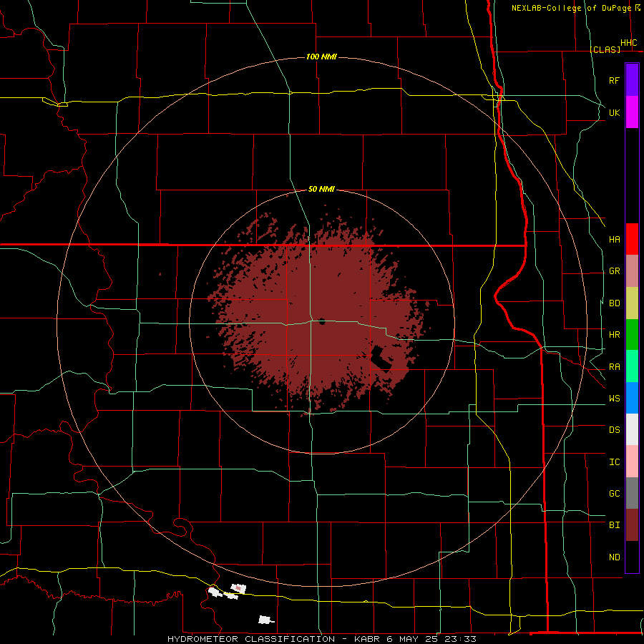Click the "RA" legend label

[615, 367]
